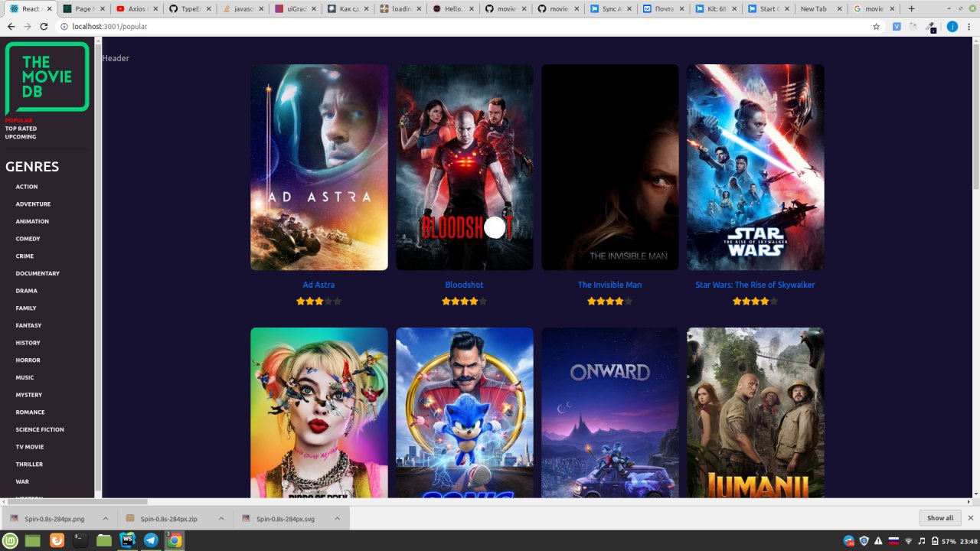Go back using browser back arrow
Viewport: 980px width, 551px height.
[x=11, y=26]
